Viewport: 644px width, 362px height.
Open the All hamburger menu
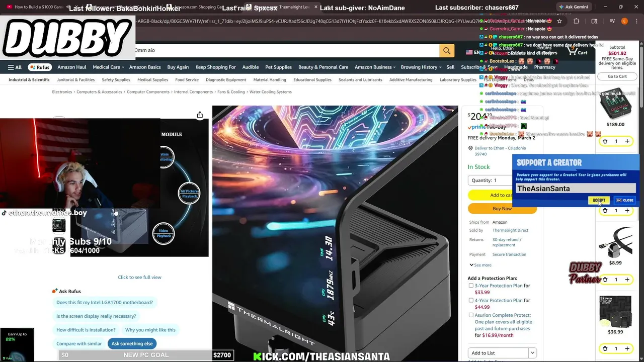pyautogui.click(x=15, y=67)
